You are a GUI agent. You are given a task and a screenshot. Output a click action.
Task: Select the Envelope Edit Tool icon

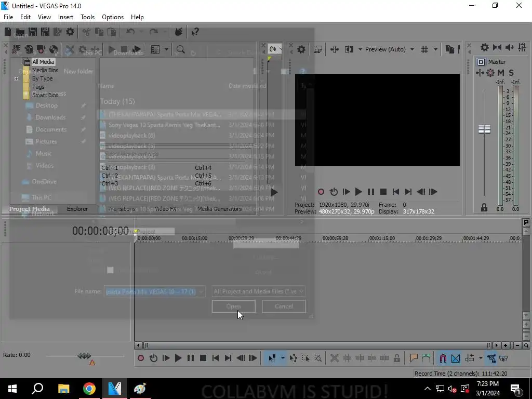(x=294, y=358)
